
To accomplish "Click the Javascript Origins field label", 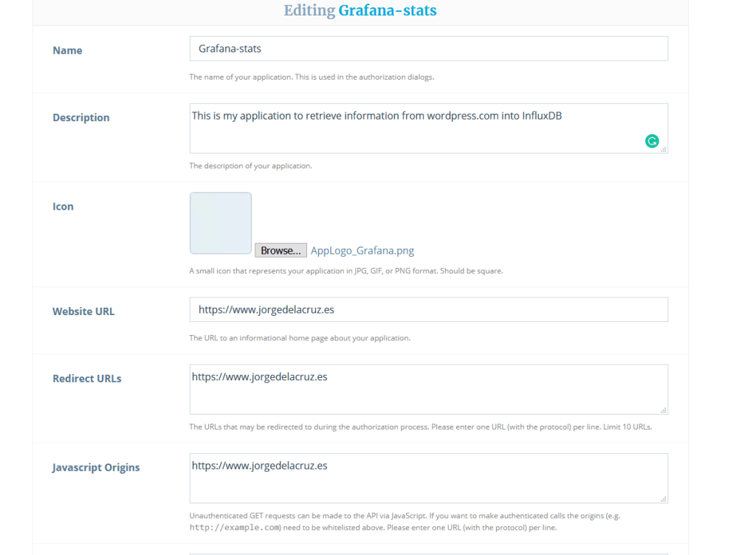I will tap(96, 467).
